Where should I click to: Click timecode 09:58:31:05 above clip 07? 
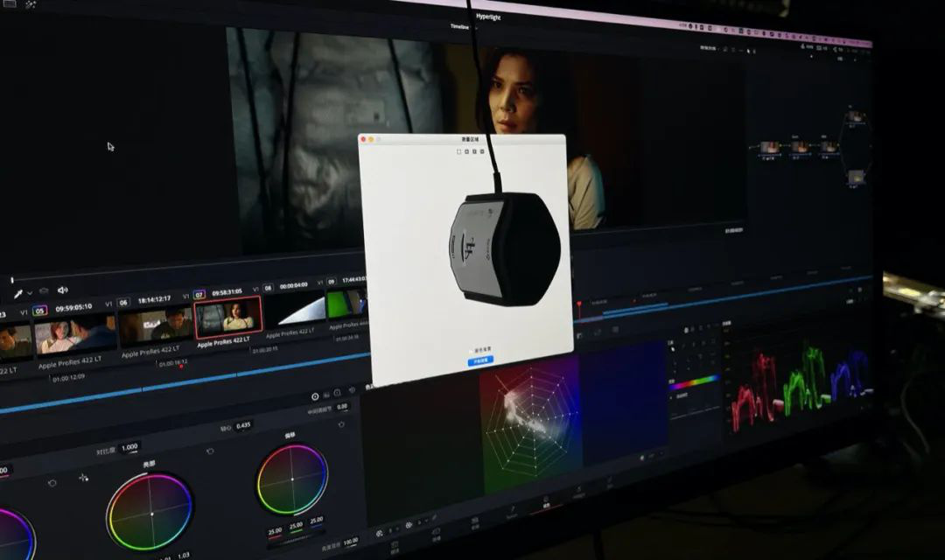[227, 292]
